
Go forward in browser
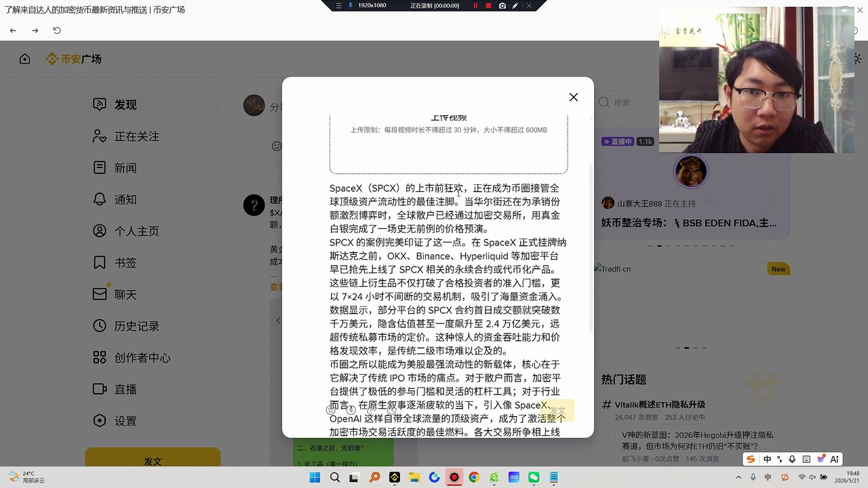(35, 30)
